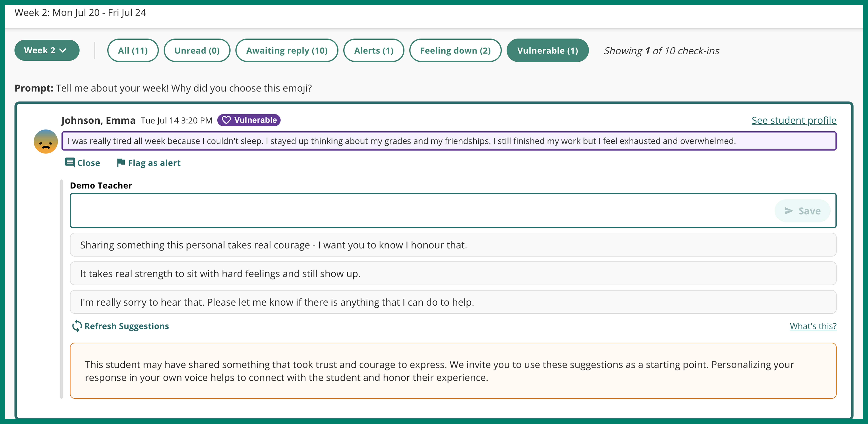Use suggestion about strength with hard feelings
The width and height of the screenshot is (868, 424).
tap(453, 273)
